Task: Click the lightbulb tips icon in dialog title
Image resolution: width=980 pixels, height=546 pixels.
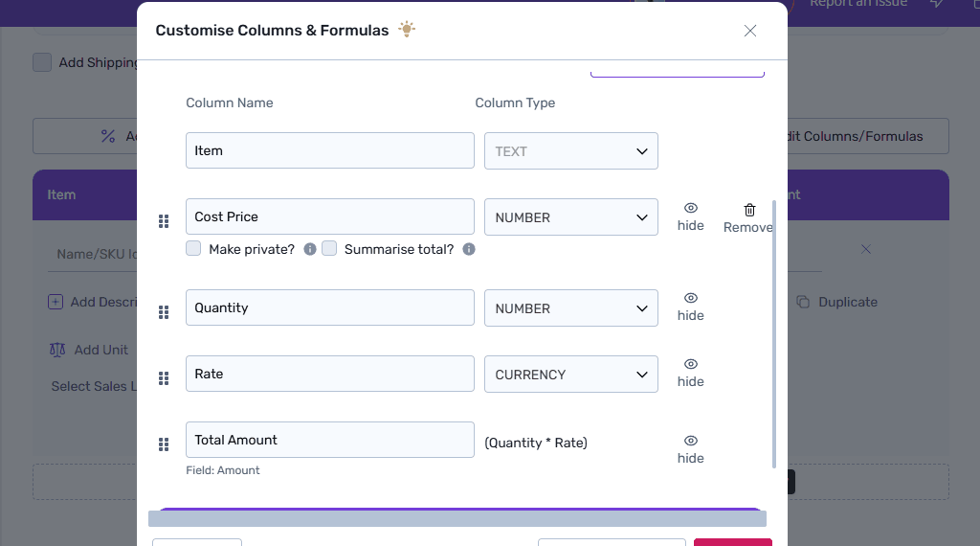Action: tap(407, 30)
